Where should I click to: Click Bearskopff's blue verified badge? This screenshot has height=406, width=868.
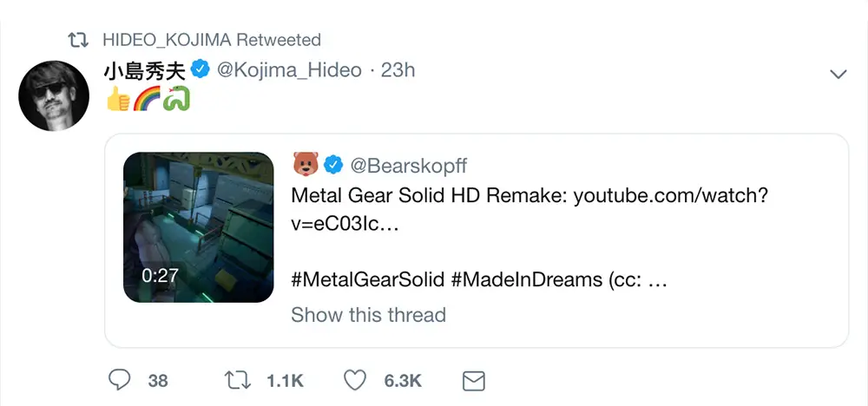[333, 164]
